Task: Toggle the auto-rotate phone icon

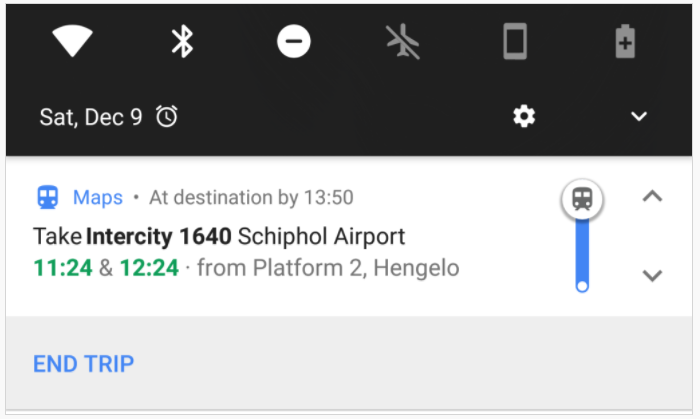Action: tap(514, 41)
